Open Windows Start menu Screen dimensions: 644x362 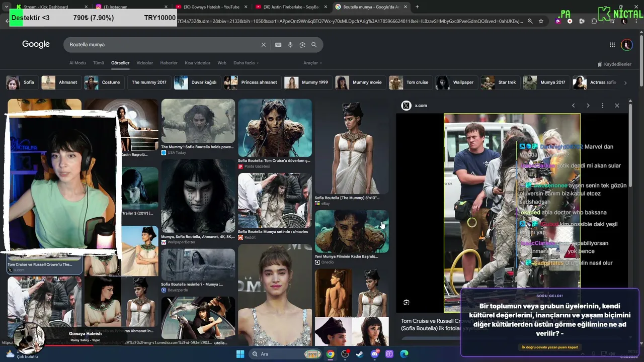point(240,354)
